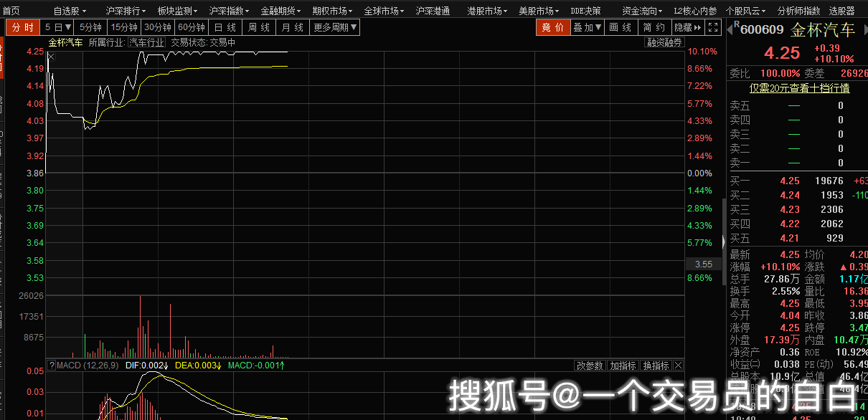The height and width of the screenshot is (420, 868).
Task: Open the 个股风云 menu
Action: pyautogui.click(x=745, y=11)
